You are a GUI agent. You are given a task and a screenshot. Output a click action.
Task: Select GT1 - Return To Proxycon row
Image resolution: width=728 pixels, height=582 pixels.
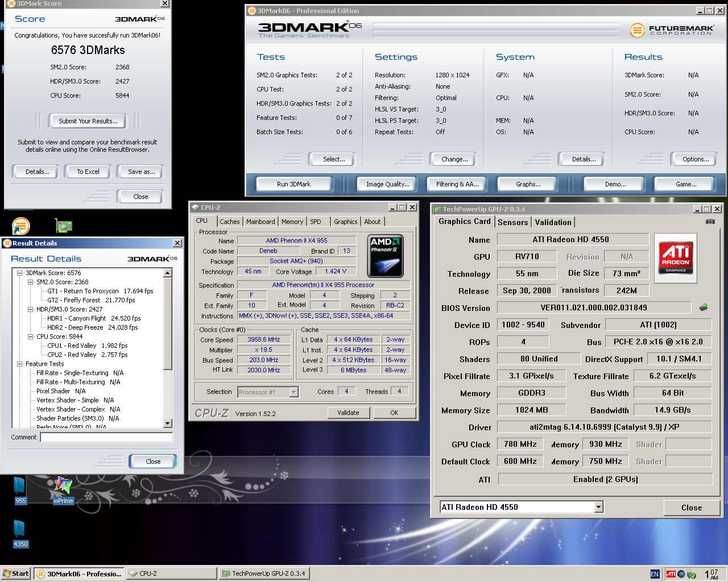point(100,291)
